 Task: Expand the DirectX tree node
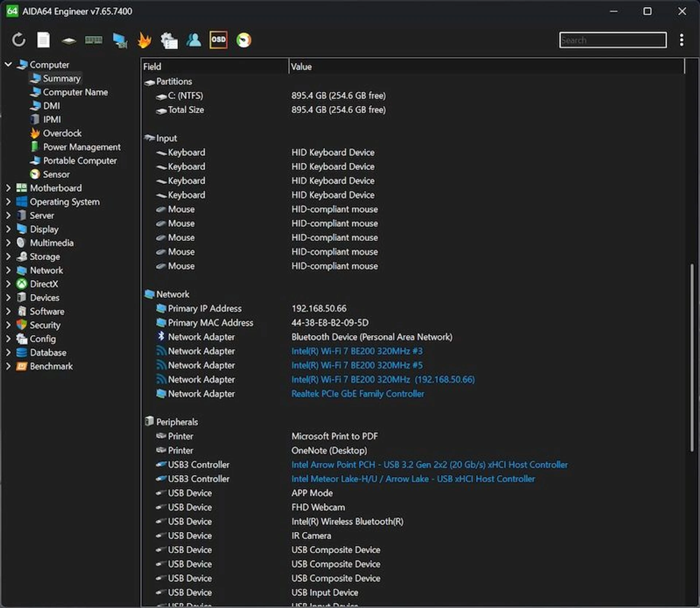tap(8, 284)
